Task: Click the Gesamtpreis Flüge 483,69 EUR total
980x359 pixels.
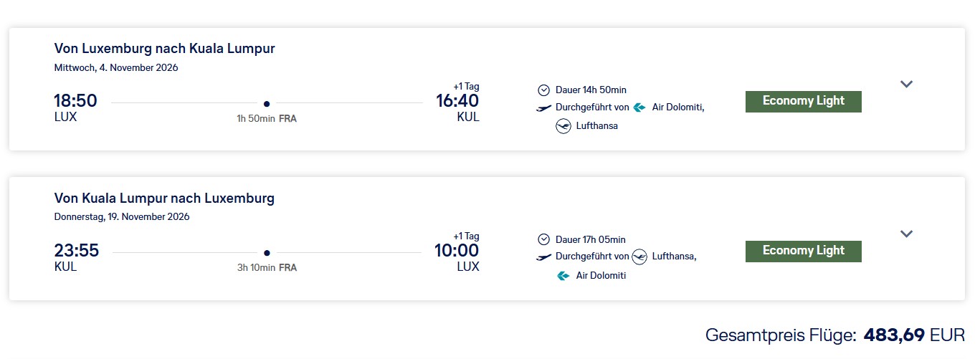Action: (x=835, y=335)
